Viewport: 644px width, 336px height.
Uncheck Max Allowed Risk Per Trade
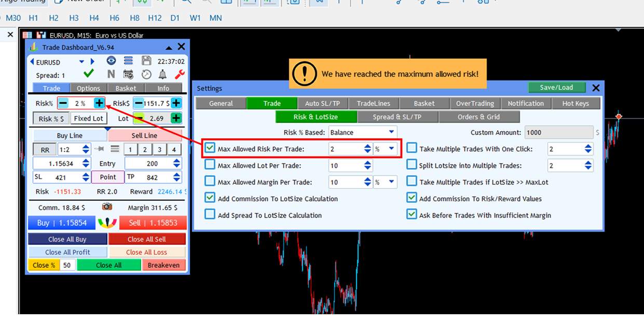click(x=210, y=148)
